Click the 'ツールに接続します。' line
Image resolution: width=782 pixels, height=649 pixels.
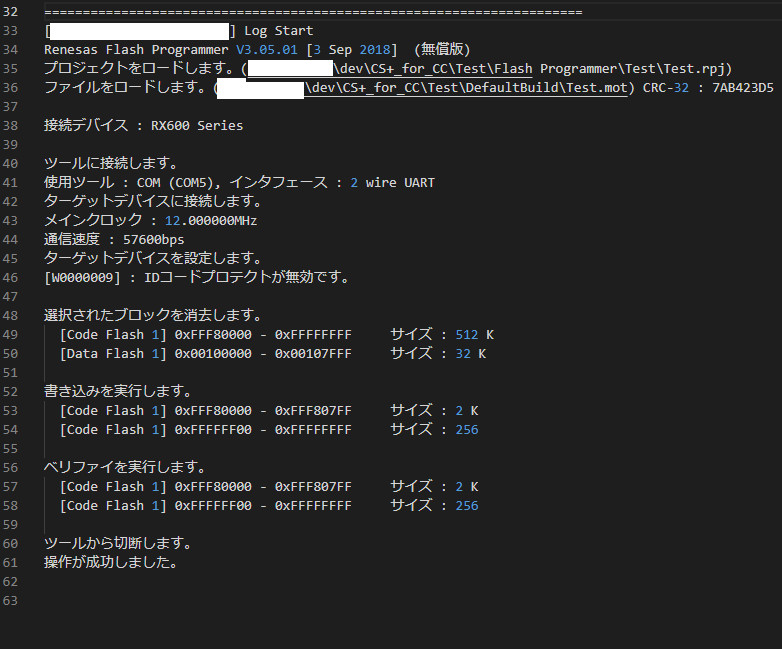(110, 164)
